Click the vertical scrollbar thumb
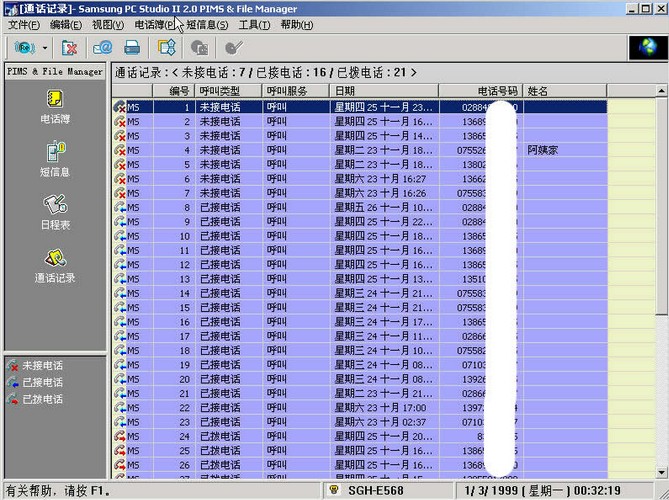The height and width of the screenshot is (500, 669). pos(661,206)
